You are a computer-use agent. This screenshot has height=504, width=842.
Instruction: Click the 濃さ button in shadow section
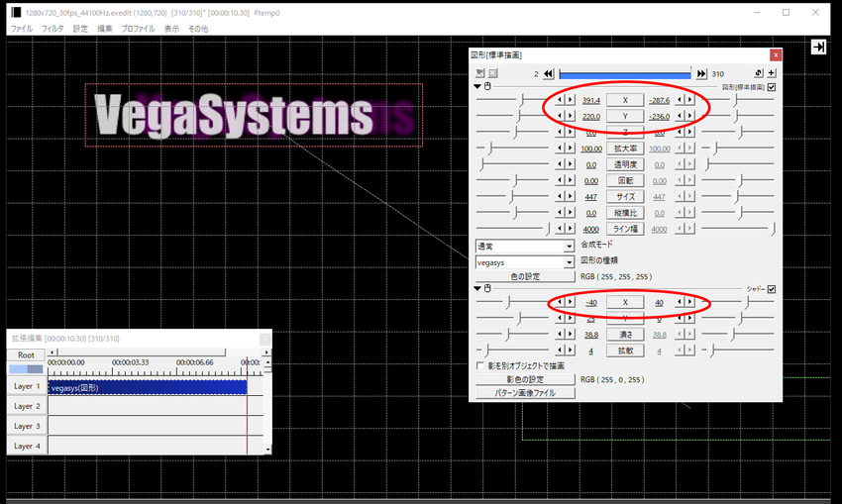(x=625, y=334)
